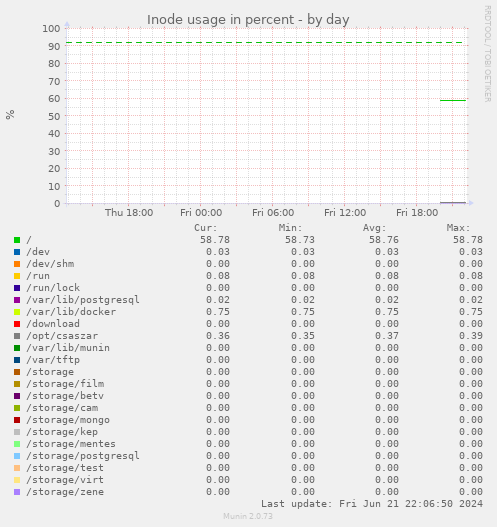
Task: Click the yellow swatch next to /run
Action: click(17, 276)
